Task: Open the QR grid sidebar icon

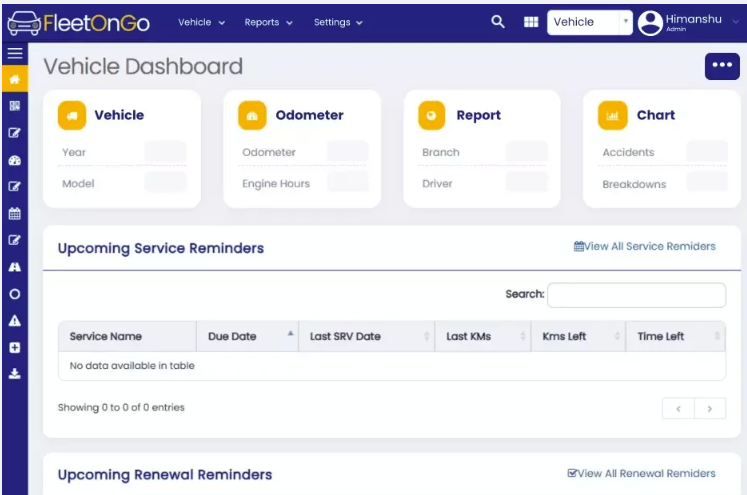Action: click(x=15, y=106)
